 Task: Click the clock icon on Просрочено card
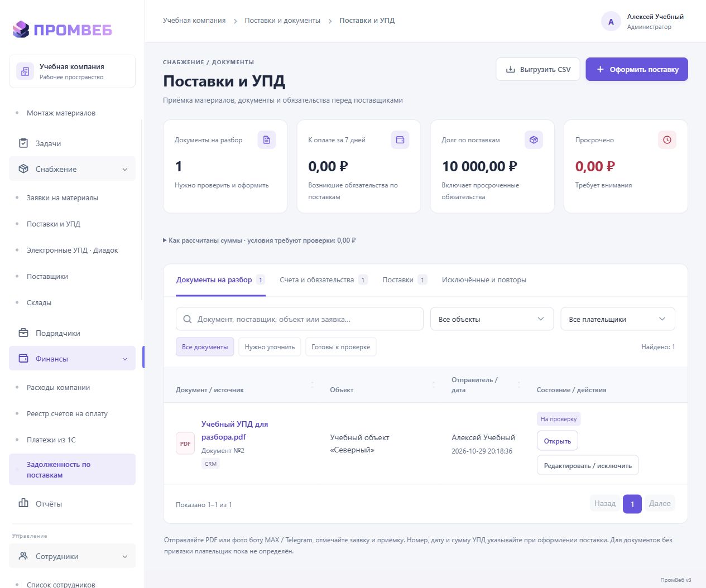[x=667, y=140]
